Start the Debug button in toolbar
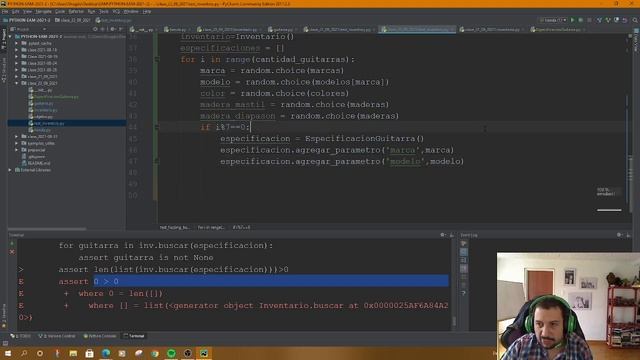This screenshot has height=360, width=640. pyautogui.click(x=580, y=20)
